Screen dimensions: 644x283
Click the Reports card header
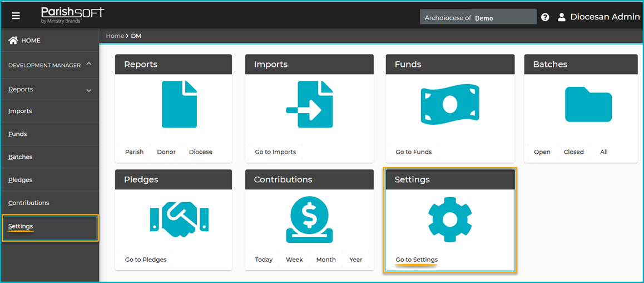[174, 64]
